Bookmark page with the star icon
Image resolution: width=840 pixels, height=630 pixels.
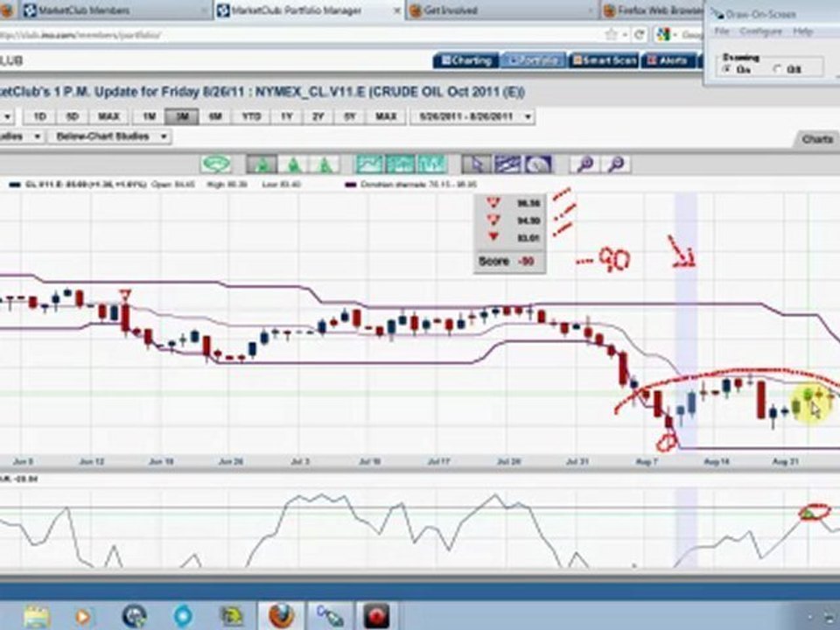[611, 35]
